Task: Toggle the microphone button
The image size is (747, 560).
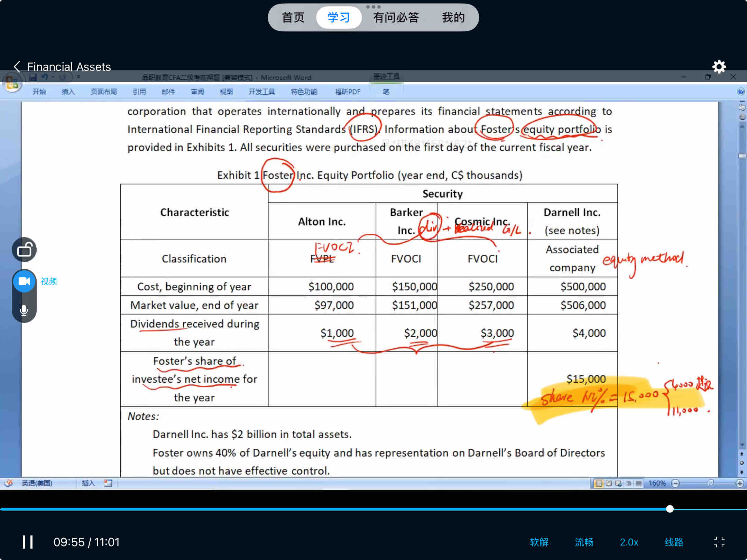Action: (24, 310)
